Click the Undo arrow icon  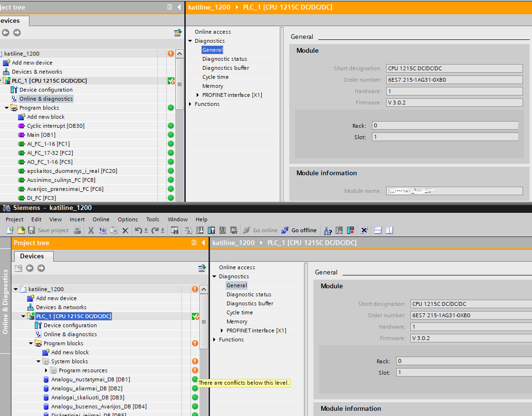[138, 230]
